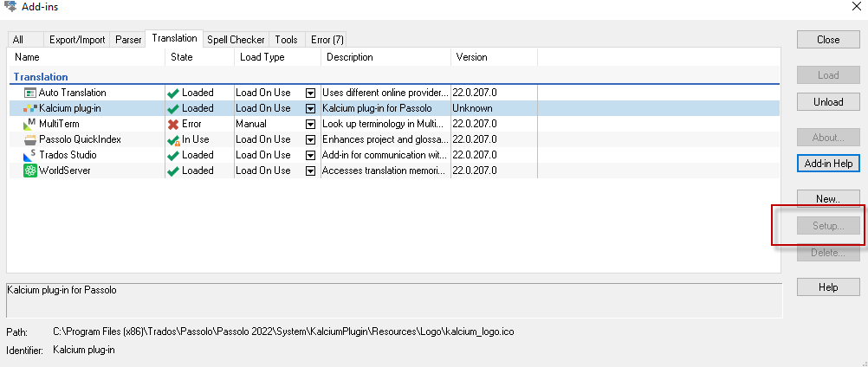Click the Auto Translation add-in icon

[x=30, y=93]
